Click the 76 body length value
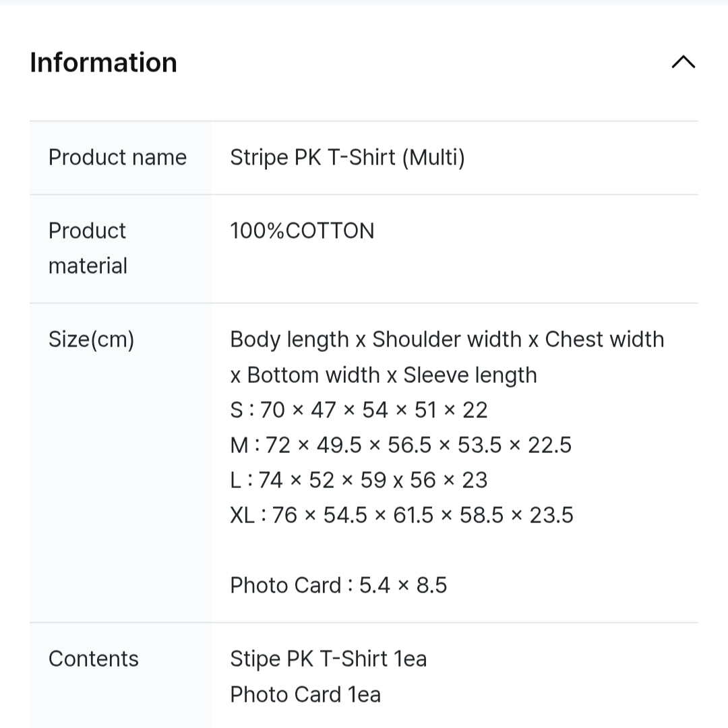This screenshot has height=728, width=728. coord(284,515)
